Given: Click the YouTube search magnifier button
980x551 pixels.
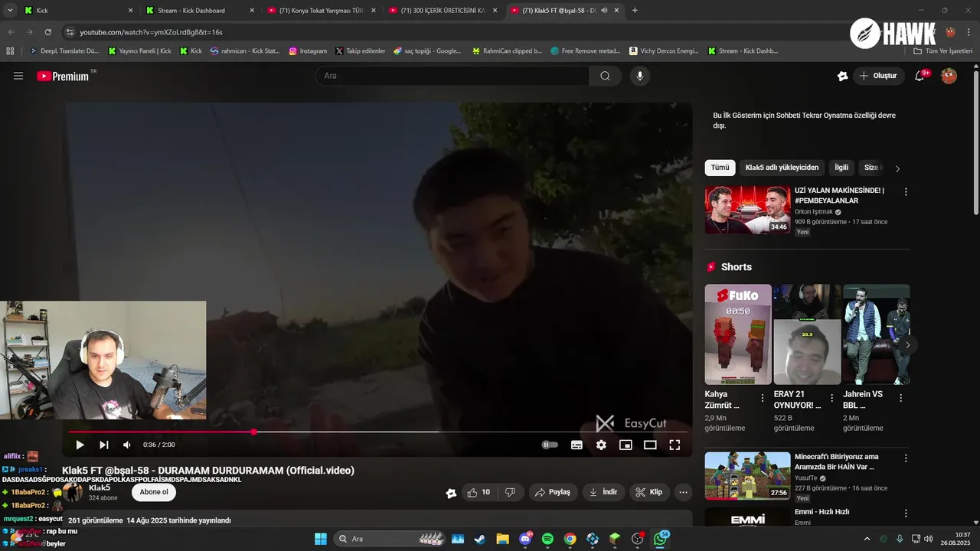Looking at the screenshot, I should (605, 76).
